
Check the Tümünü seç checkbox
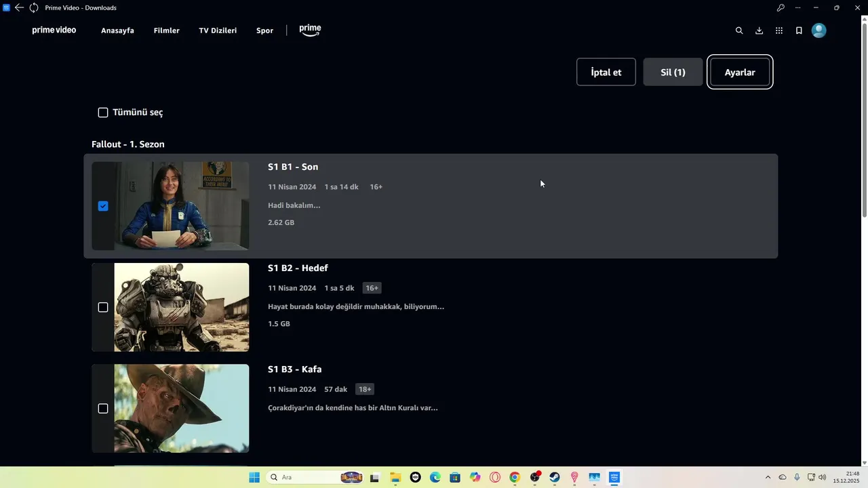[x=103, y=113]
